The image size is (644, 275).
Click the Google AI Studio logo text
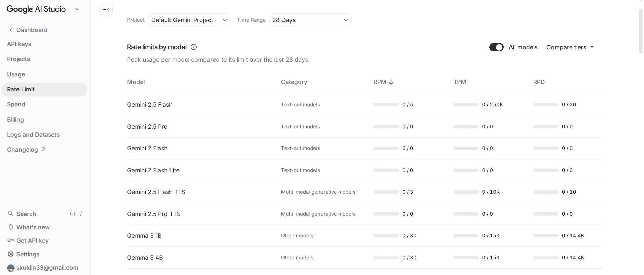[x=36, y=9]
